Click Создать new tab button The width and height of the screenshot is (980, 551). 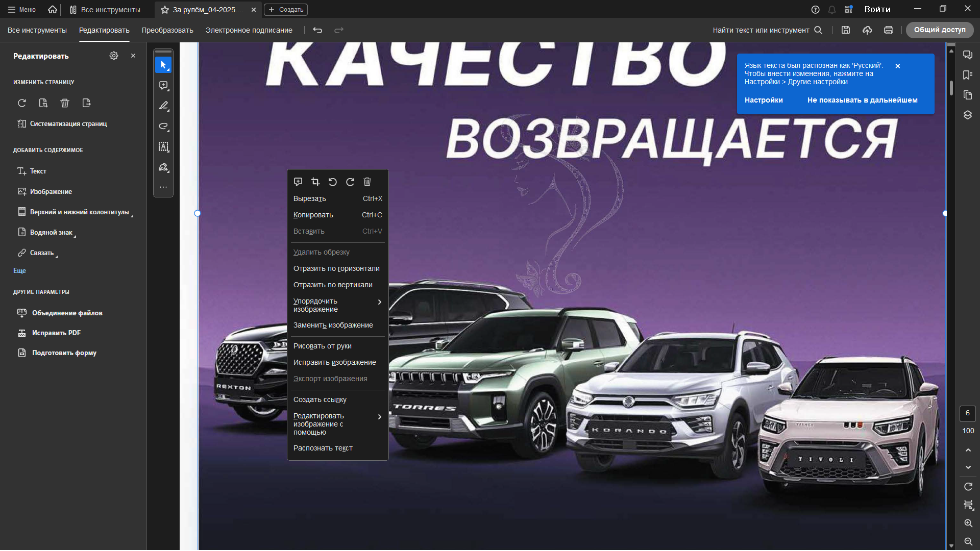286,10
